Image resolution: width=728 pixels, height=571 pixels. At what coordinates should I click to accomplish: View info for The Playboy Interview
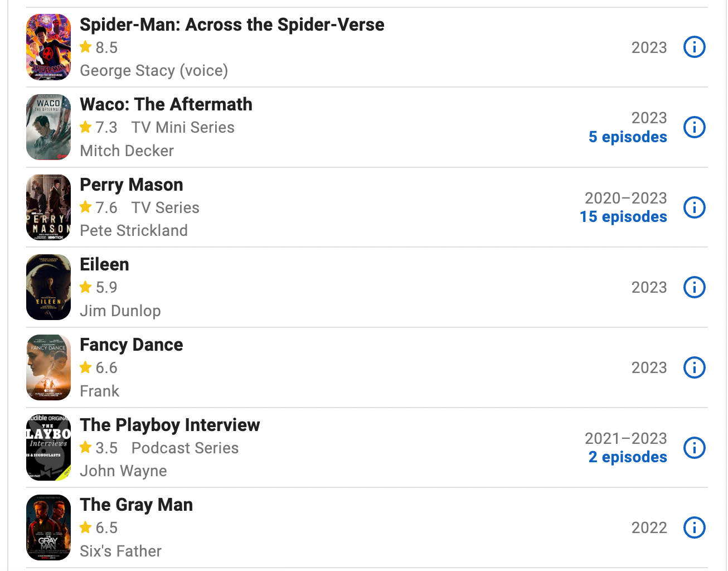tap(694, 448)
